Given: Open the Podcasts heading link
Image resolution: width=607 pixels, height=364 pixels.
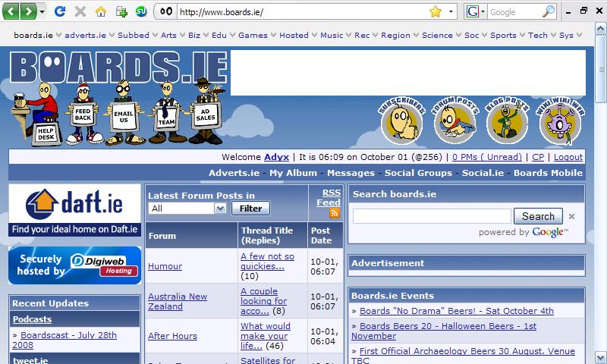Looking at the screenshot, I should tap(32, 319).
